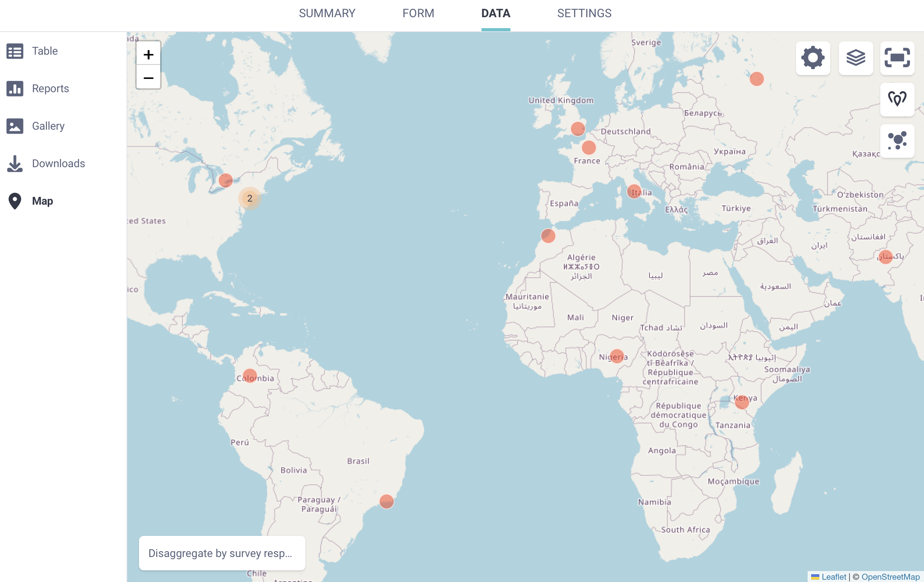Zoom out with the minus button
Screen dimensions: 924x582
coord(148,79)
